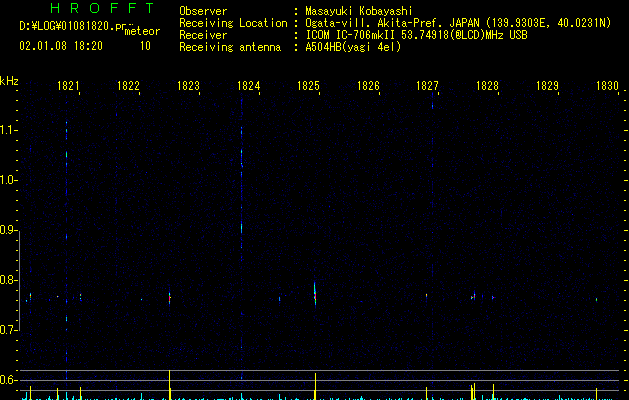The width and height of the screenshot is (629, 400).
Task: Click frequency axis label 1.0
Action: (8, 180)
